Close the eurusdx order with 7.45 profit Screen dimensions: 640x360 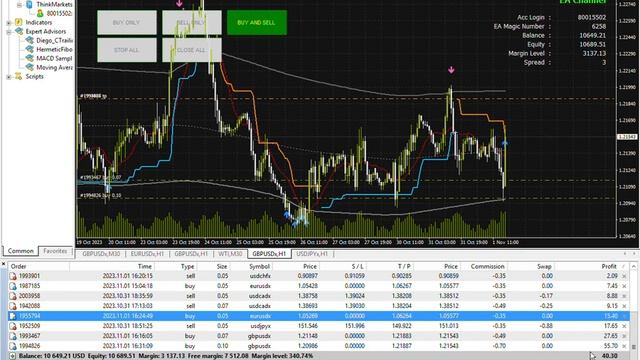tap(624, 286)
